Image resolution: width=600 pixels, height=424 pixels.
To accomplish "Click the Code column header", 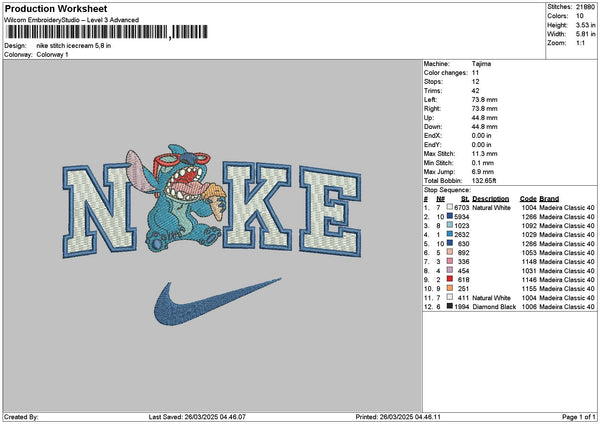I will pos(528,199).
